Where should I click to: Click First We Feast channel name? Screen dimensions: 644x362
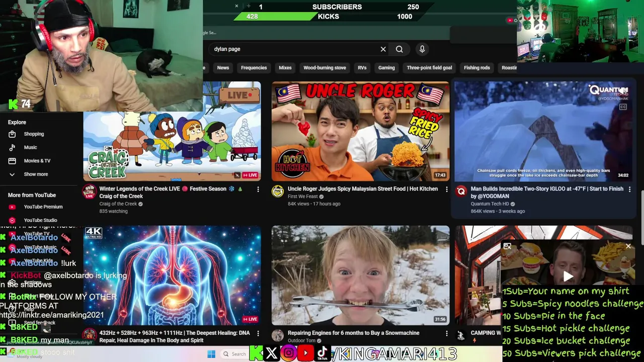303,197
